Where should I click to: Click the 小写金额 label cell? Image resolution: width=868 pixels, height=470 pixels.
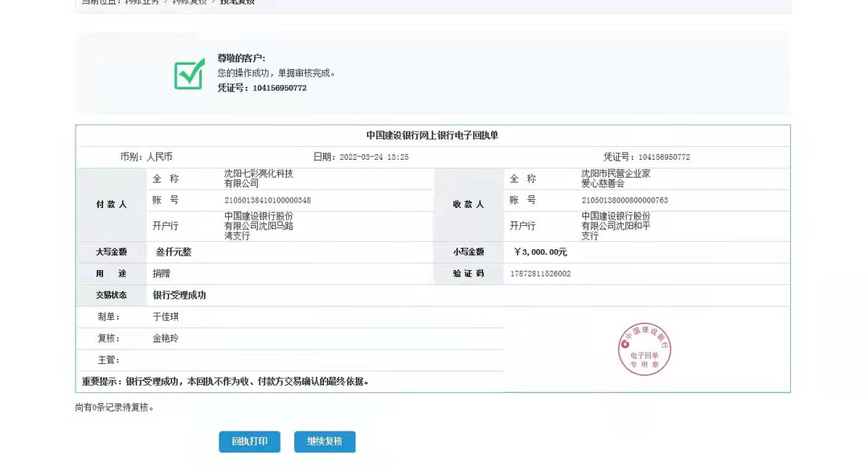point(469,252)
